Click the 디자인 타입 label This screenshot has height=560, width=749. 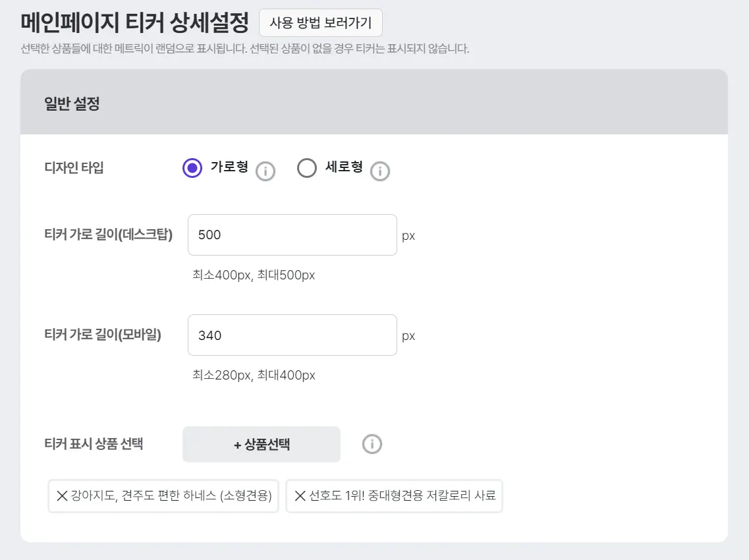point(74,167)
